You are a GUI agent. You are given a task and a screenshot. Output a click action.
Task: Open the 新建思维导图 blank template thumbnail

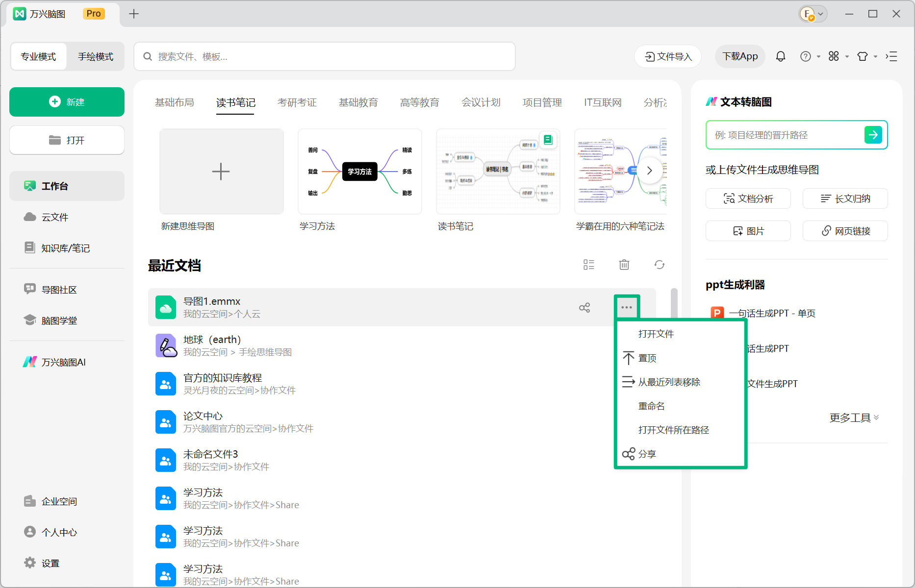pos(222,171)
